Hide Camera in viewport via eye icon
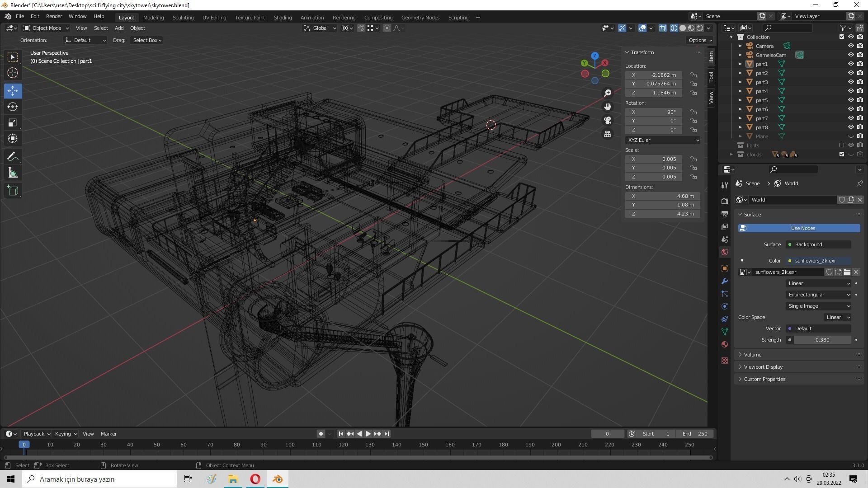Viewport: 868px width, 488px height. pos(850,46)
